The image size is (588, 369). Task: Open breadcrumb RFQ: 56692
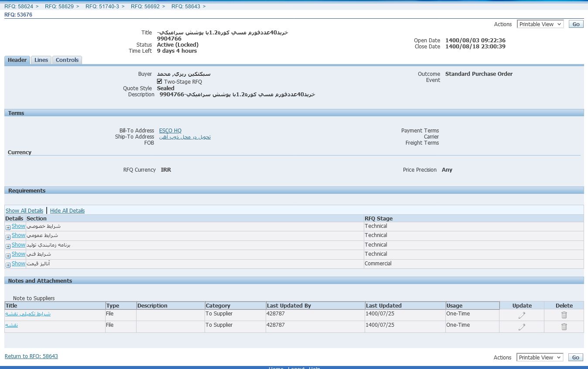[145, 6]
